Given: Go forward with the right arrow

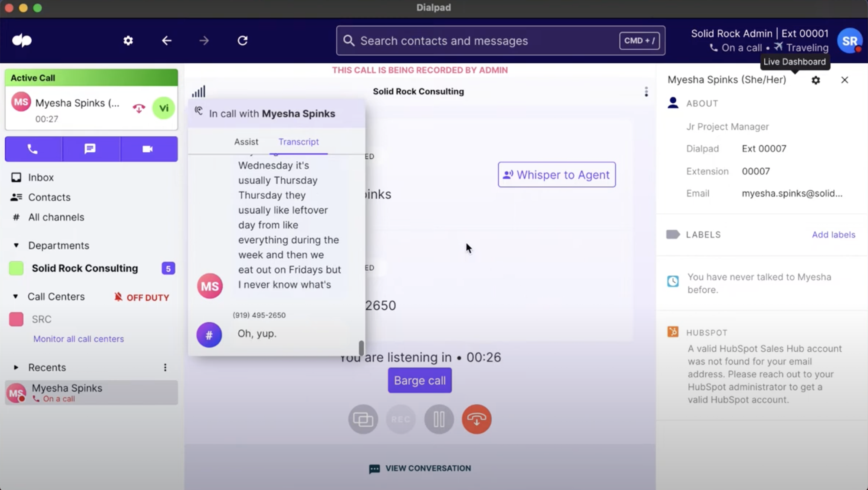Looking at the screenshot, I should tap(204, 41).
